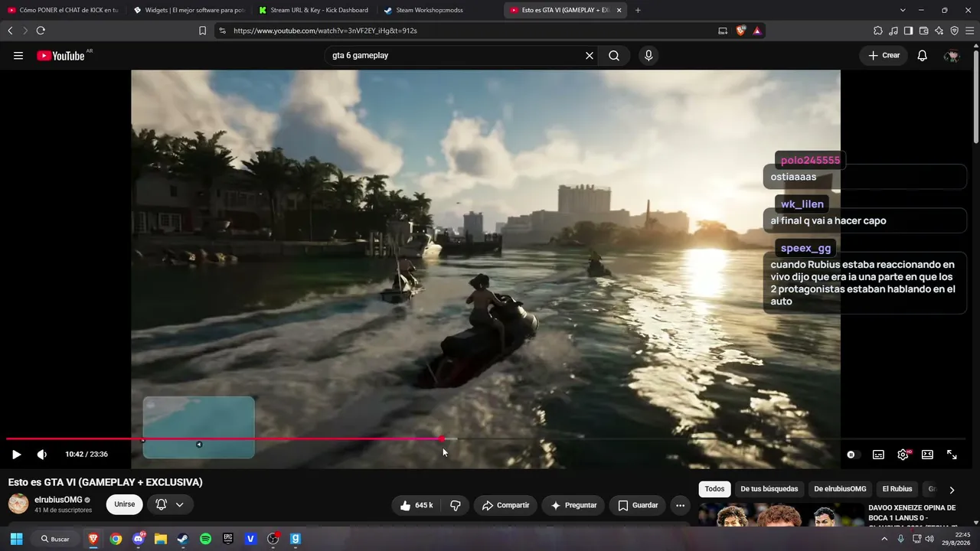
Task: Open the Windows Start menu
Action: tap(16, 539)
